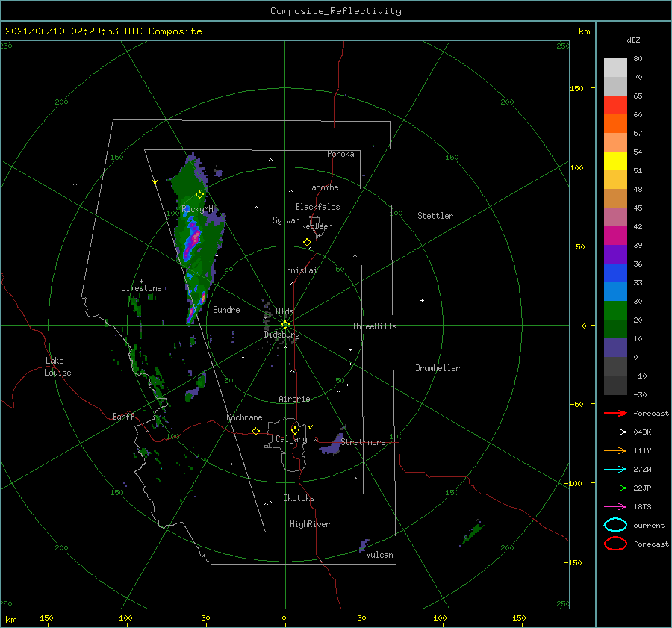Click the Banff label
The height and width of the screenshot is (628, 672).
click(123, 417)
